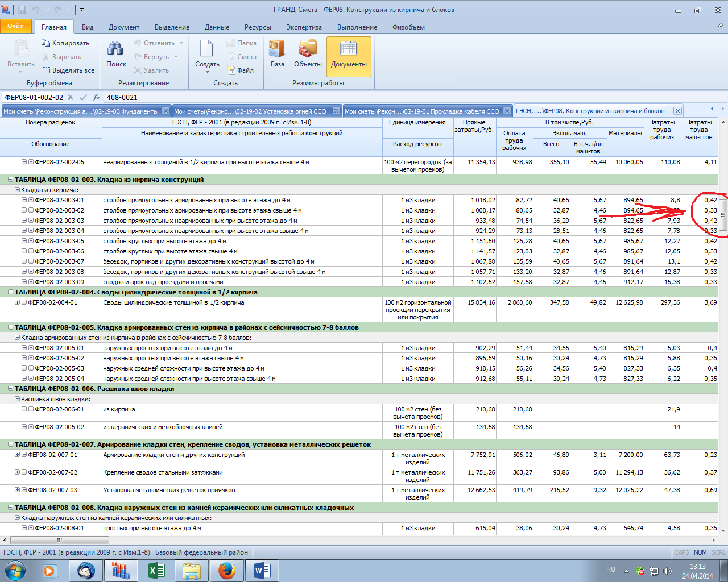This screenshot has width=728, height=582.
Task: Click the Файл item in Создать group
Action: coord(241,70)
